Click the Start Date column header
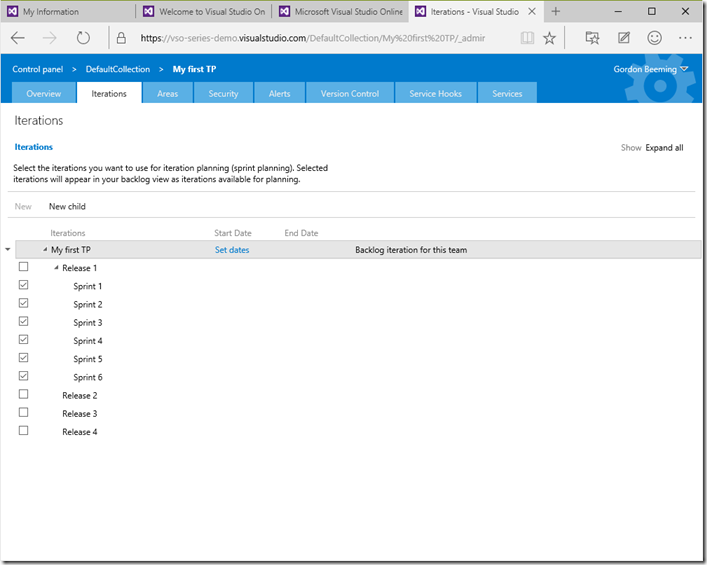 pyautogui.click(x=233, y=233)
